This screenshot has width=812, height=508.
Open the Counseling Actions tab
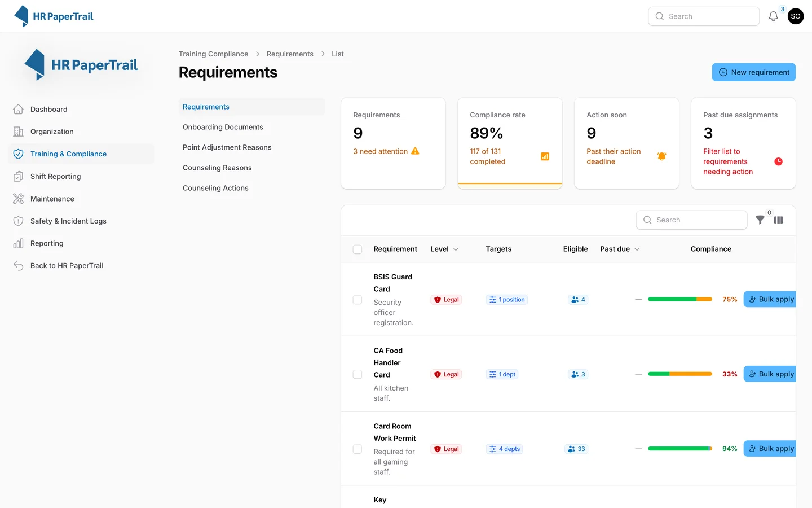251,188
